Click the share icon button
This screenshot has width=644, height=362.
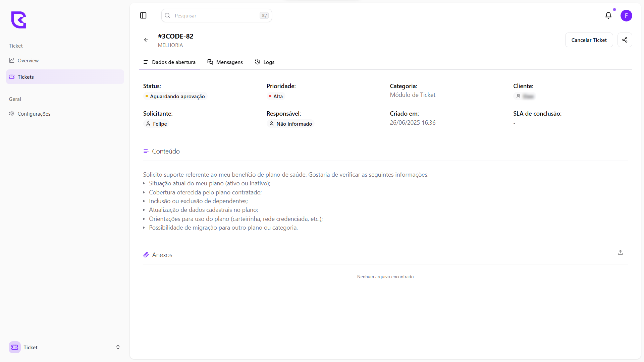(625, 40)
